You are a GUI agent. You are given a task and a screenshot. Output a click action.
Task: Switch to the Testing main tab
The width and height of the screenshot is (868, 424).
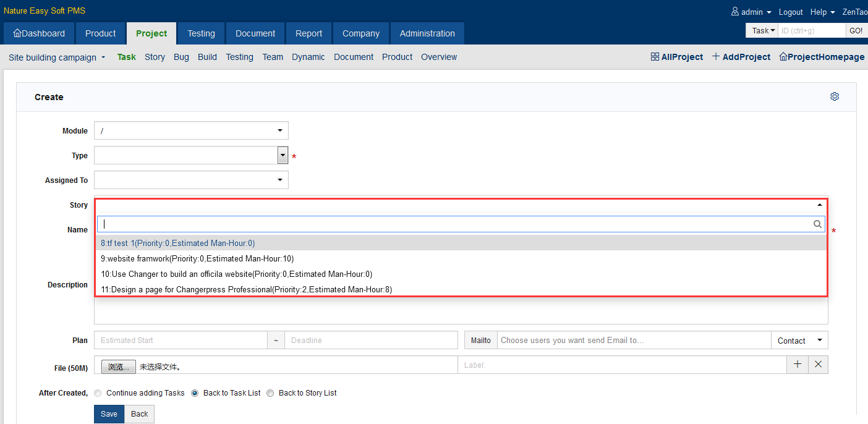pos(201,33)
